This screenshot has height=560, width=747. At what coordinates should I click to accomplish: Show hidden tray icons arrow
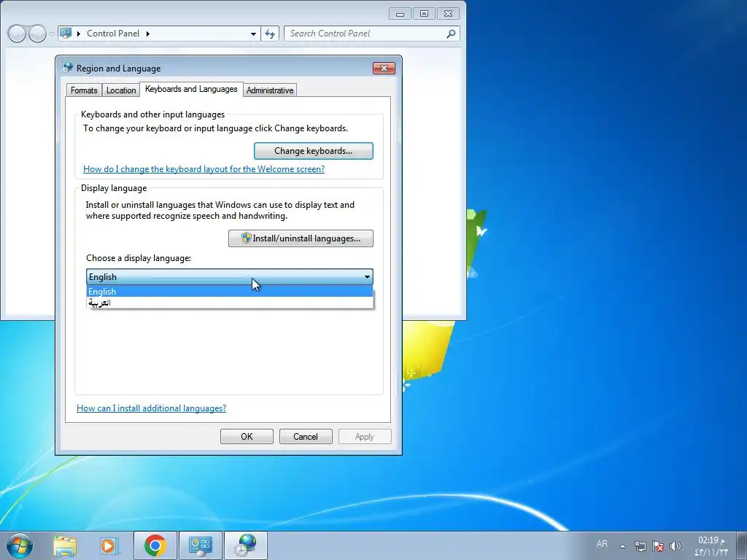(622, 546)
